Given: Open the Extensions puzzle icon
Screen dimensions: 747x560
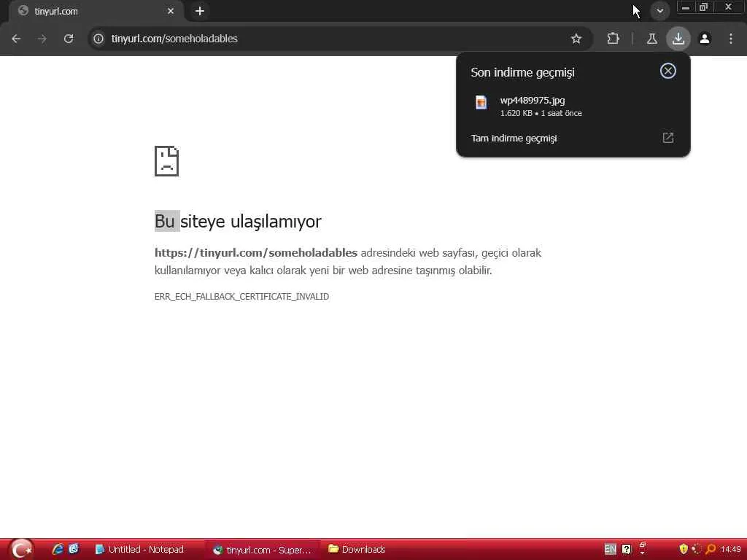Looking at the screenshot, I should (x=613, y=39).
